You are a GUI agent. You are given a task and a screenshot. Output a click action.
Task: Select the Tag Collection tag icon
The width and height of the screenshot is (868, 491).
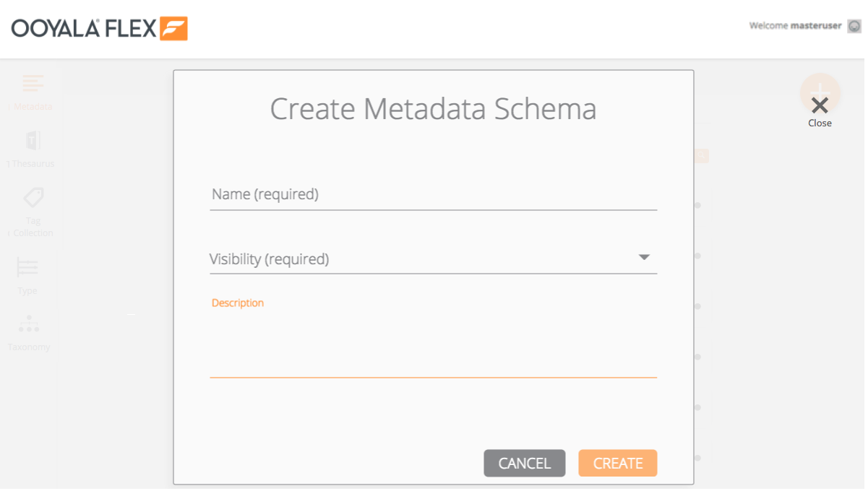(33, 196)
